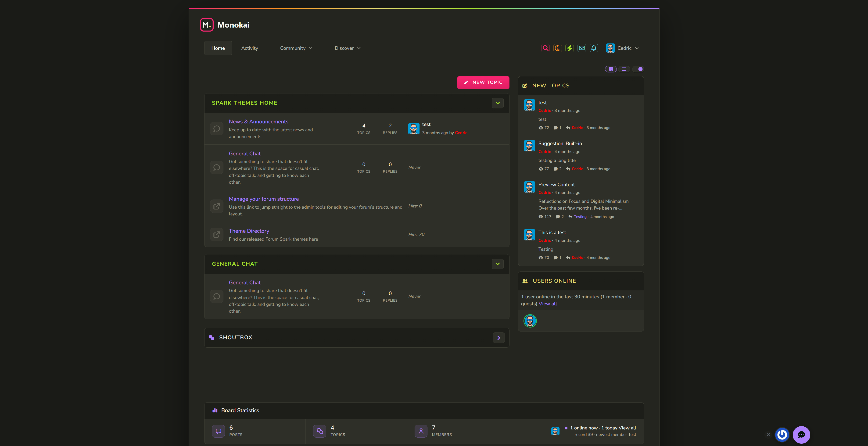The image size is (868, 446).
Task: Open Manage your forum structure link
Action: coord(264,199)
